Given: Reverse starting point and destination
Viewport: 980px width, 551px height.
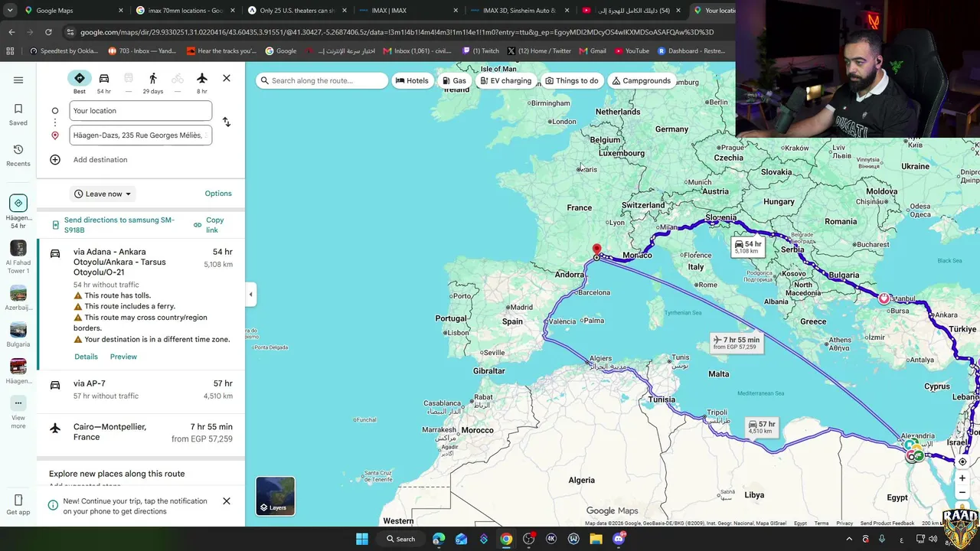Looking at the screenshot, I should coord(227,122).
